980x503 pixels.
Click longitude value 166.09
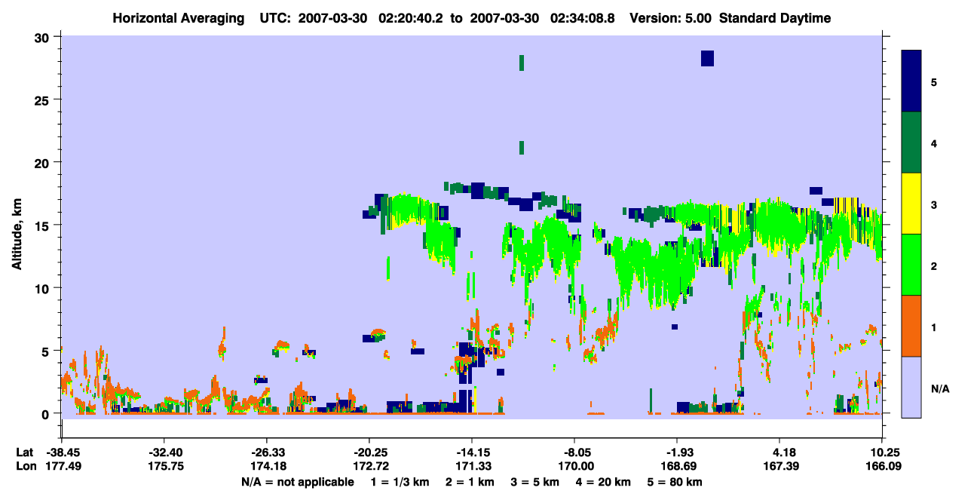pos(882,467)
